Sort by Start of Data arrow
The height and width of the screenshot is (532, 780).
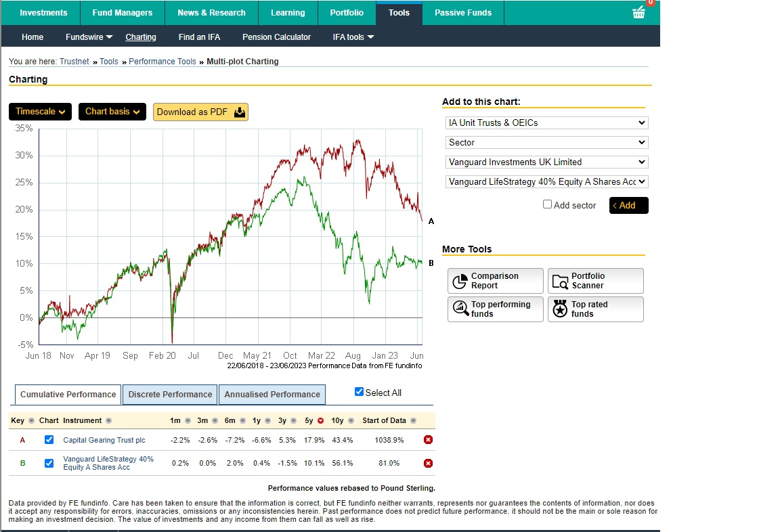click(413, 420)
